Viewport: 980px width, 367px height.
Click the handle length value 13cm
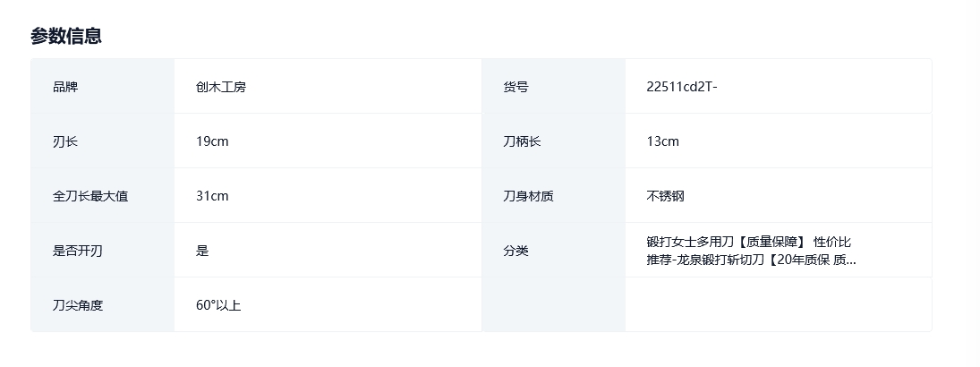pyautogui.click(x=662, y=141)
